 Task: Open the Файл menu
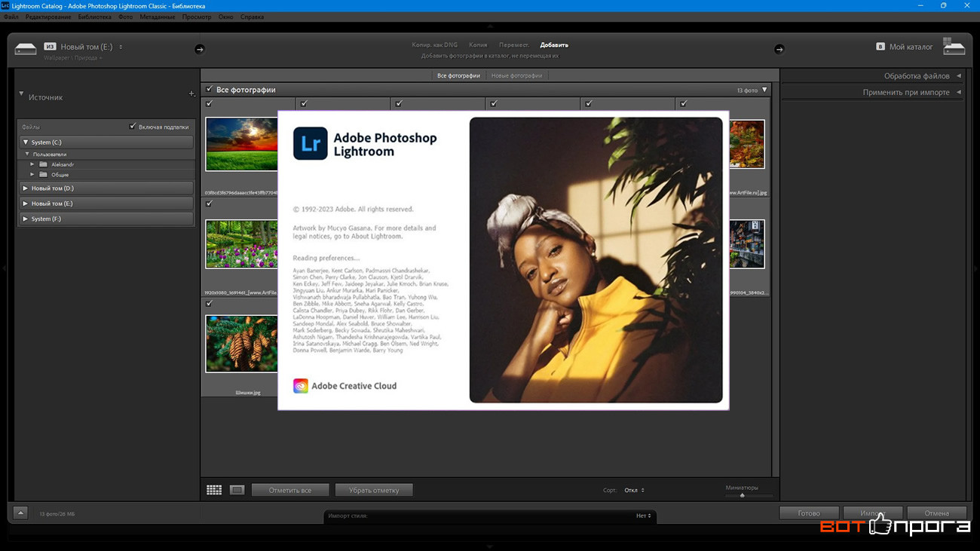coord(11,17)
